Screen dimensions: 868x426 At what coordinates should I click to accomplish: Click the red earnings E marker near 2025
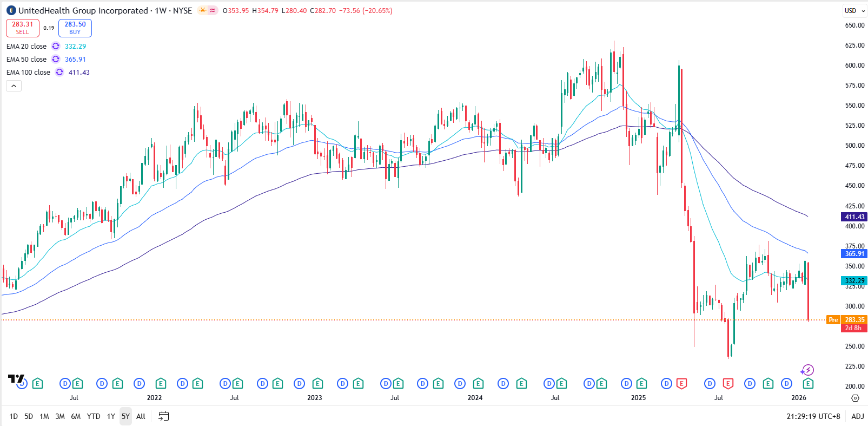coord(681,384)
